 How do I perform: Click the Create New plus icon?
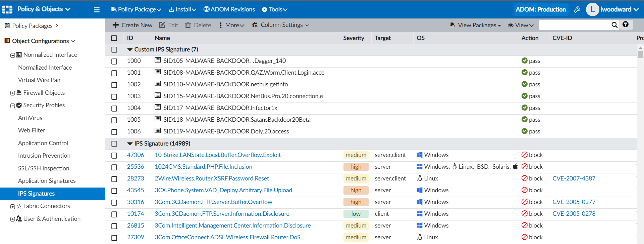pyautogui.click(x=116, y=25)
